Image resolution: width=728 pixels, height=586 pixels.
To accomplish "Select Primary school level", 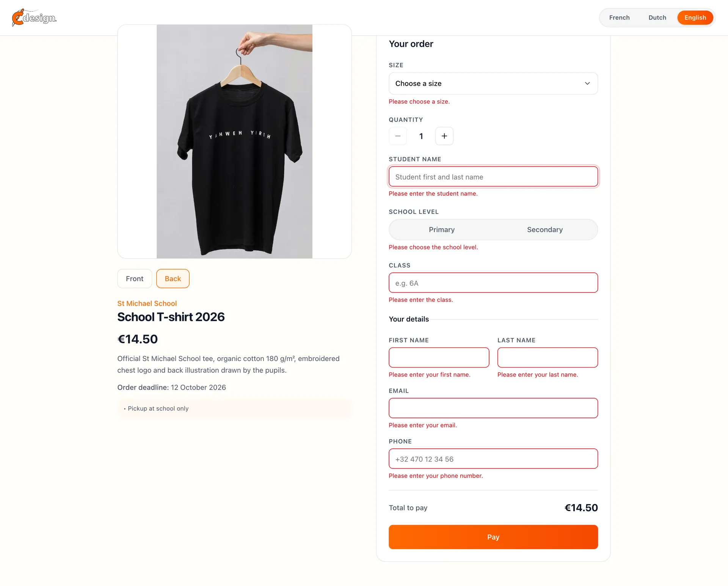I will pyautogui.click(x=441, y=229).
